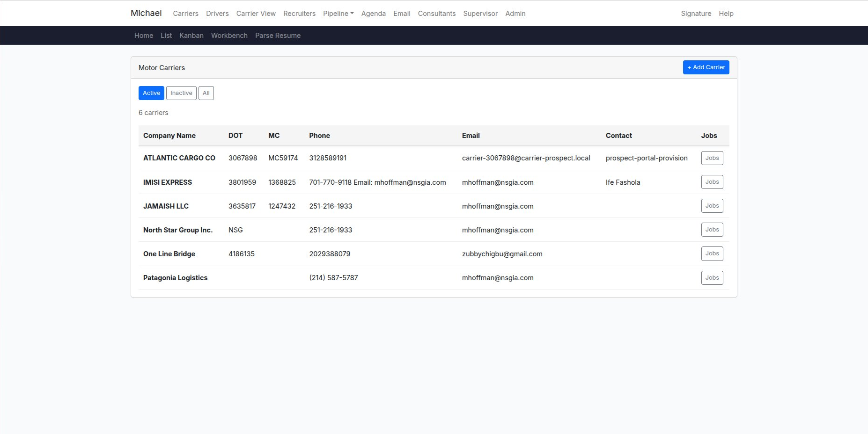Click the MC column header

[x=274, y=136]
